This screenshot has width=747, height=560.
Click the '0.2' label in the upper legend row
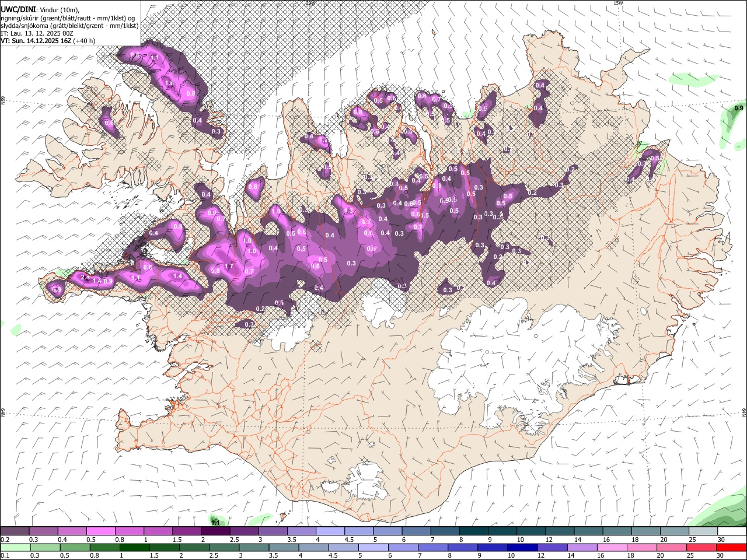point(5,540)
